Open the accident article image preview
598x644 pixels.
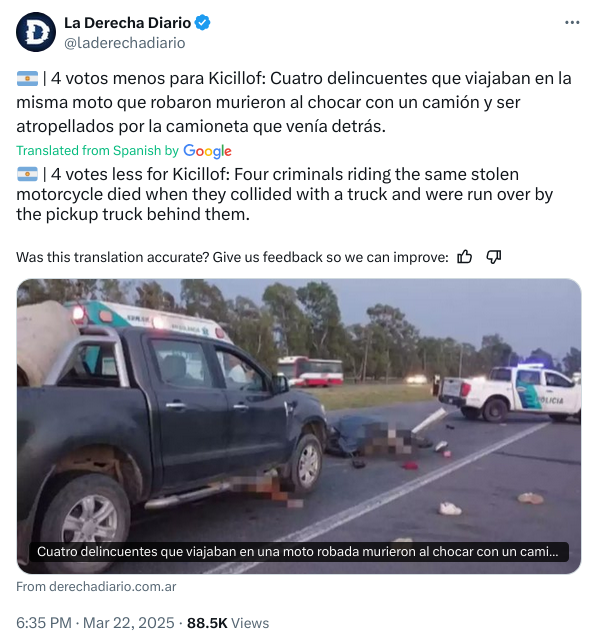pos(299,426)
